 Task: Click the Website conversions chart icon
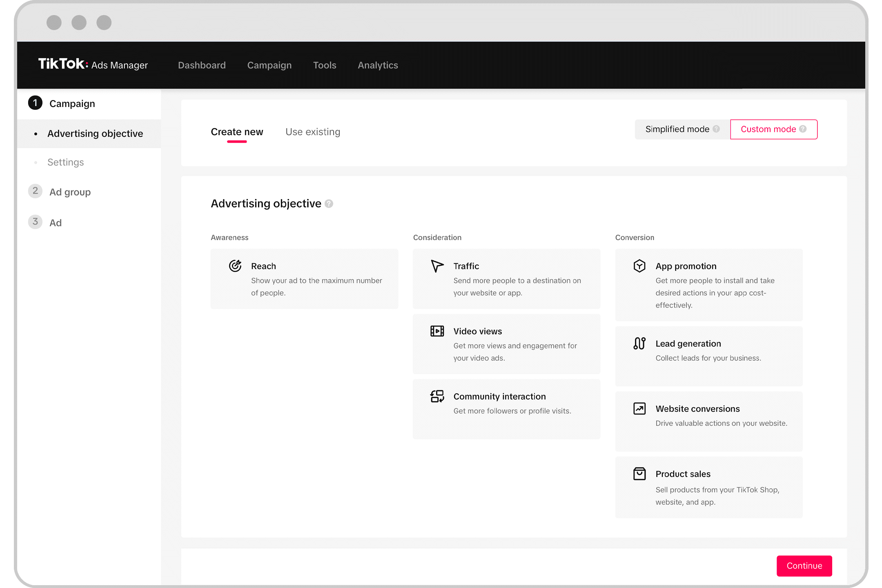click(639, 408)
